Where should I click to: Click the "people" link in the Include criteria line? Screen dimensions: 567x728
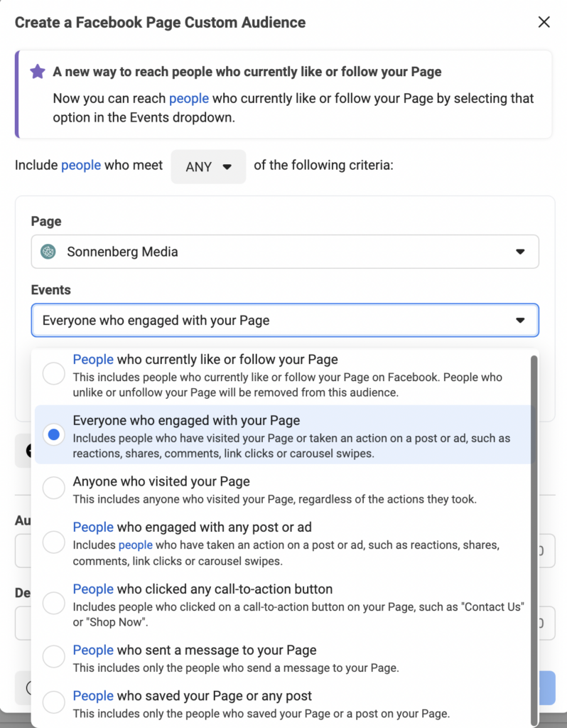point(80,165)
